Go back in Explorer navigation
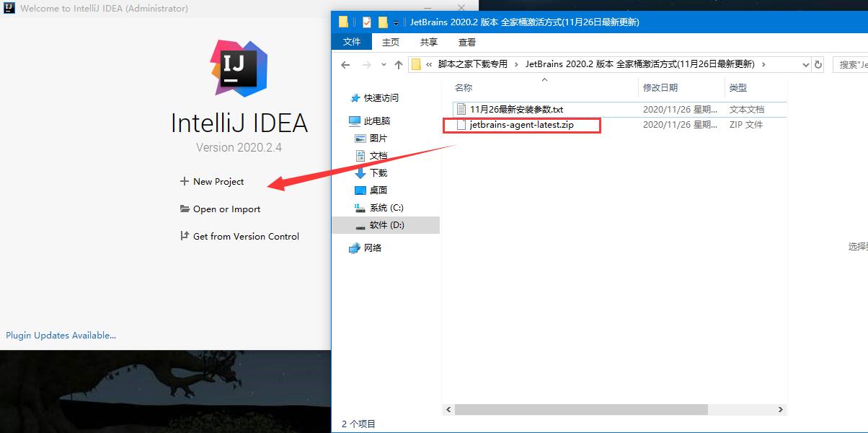868x433 pixels. coord(345,64)
